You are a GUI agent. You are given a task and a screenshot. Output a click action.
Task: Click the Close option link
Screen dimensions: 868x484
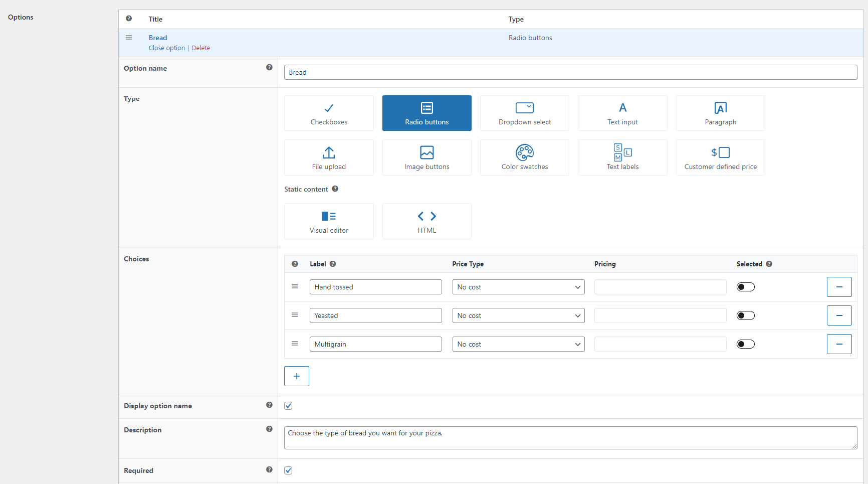pyautogui.click(x=166, y=48)
